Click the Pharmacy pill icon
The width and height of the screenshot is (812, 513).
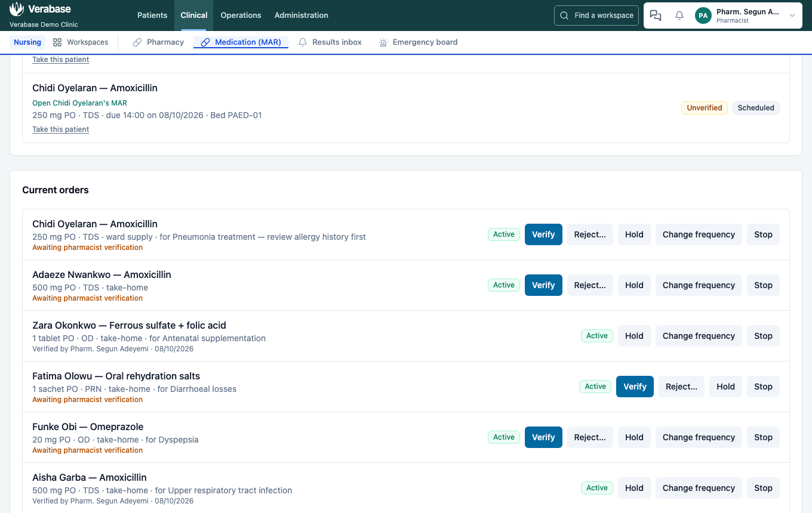pos(137,42)
